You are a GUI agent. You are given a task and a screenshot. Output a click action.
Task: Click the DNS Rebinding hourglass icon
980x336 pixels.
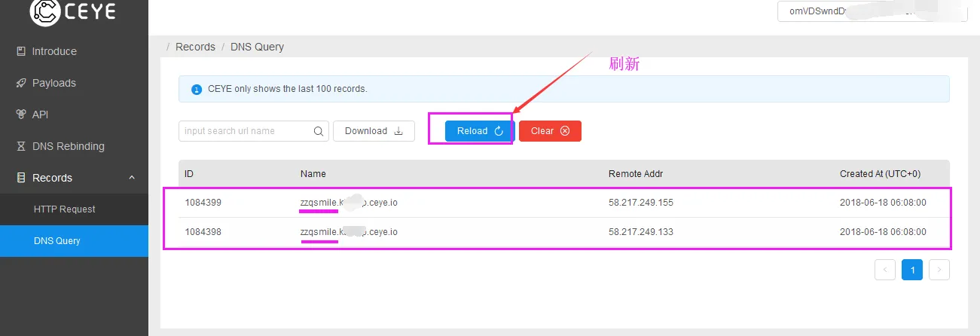(21, 146)
